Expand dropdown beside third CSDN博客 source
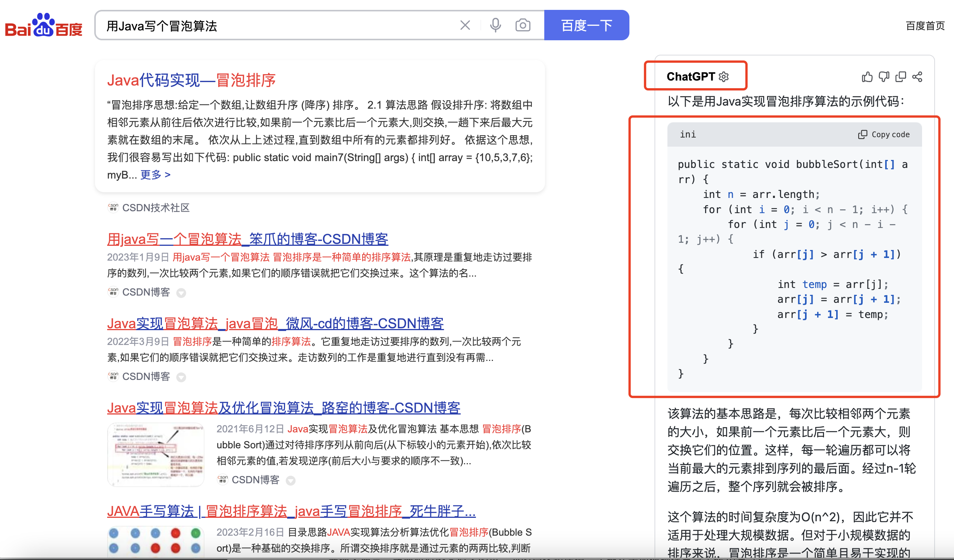Viewport: 954px width, 560px height. [291, 481]
